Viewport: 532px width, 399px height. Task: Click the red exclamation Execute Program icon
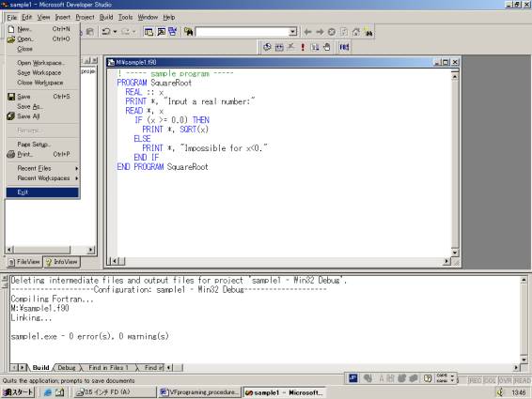click(303, 47)
